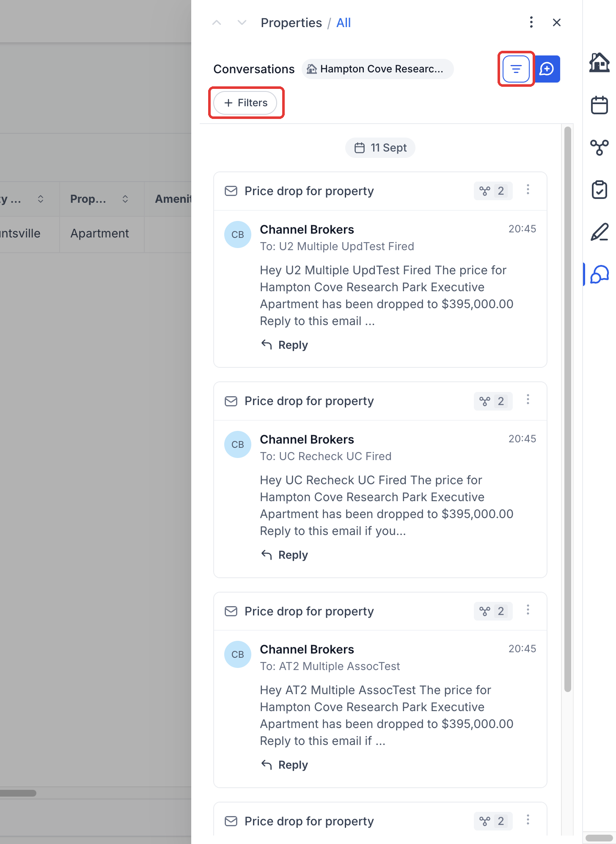This screenshot has height=844, width=616.
Task: Open the notes pencil icon in the sidebar
Action: coord(599,232)
